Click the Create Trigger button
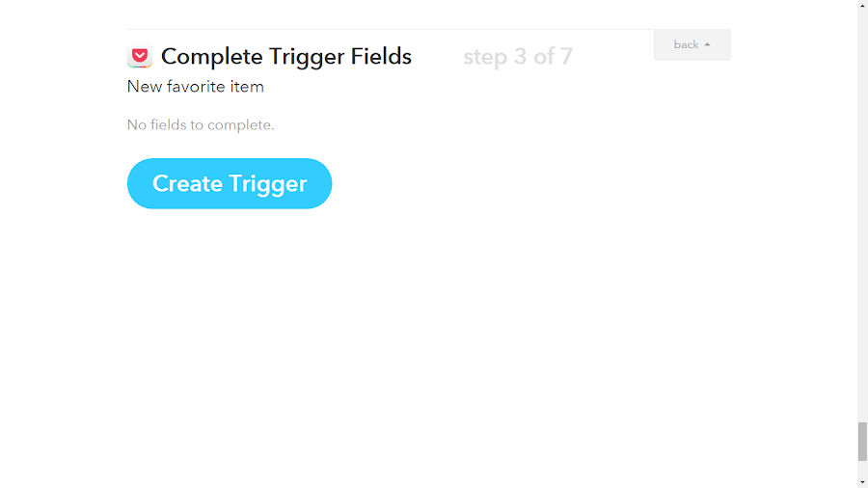The height and width of the screenshot is (488, 868). pos(230,183)
